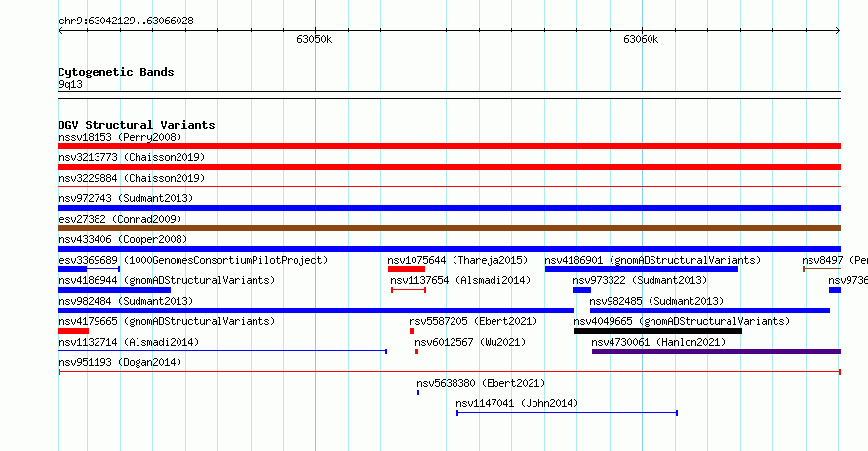Open esv3369689 (1000GenomesConsortiumPilotProject) label

[193, 260]
